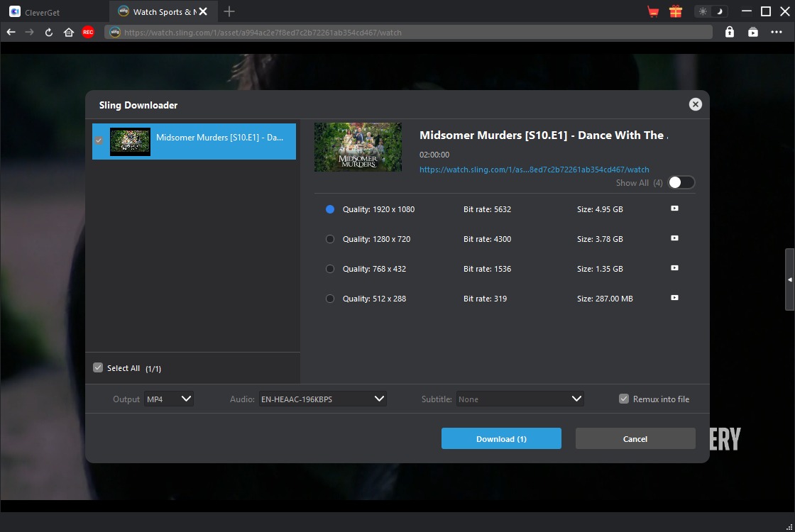The width and height of the screenshot is (795, 532).
Task: Go to the home page icon
Action: 69,32
